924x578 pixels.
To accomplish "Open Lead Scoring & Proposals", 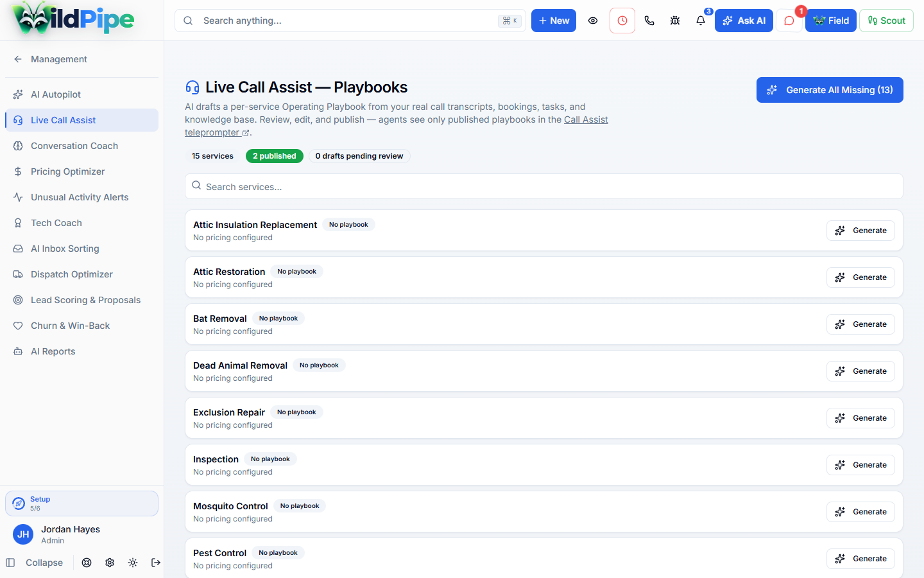I will tap(81, 300).
